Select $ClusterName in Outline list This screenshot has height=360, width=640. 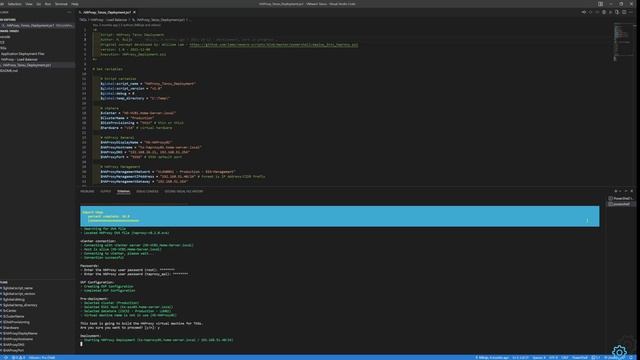click(x=13, y=317)
